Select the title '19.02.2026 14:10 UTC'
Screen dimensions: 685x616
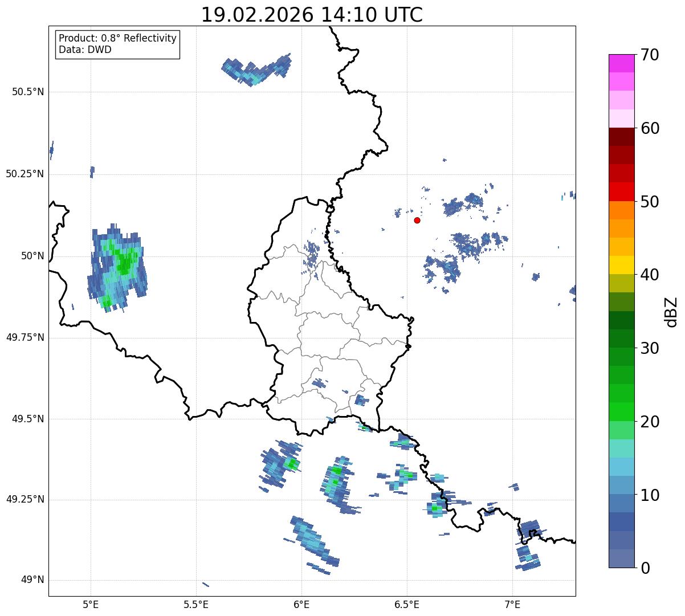(312, 15)
